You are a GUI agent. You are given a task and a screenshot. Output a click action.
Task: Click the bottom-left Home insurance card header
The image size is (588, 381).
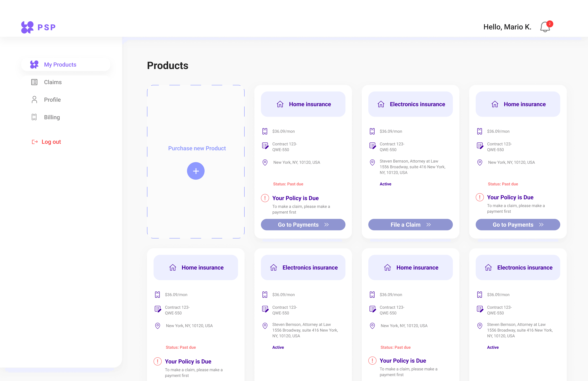click(x=196, y=267)
